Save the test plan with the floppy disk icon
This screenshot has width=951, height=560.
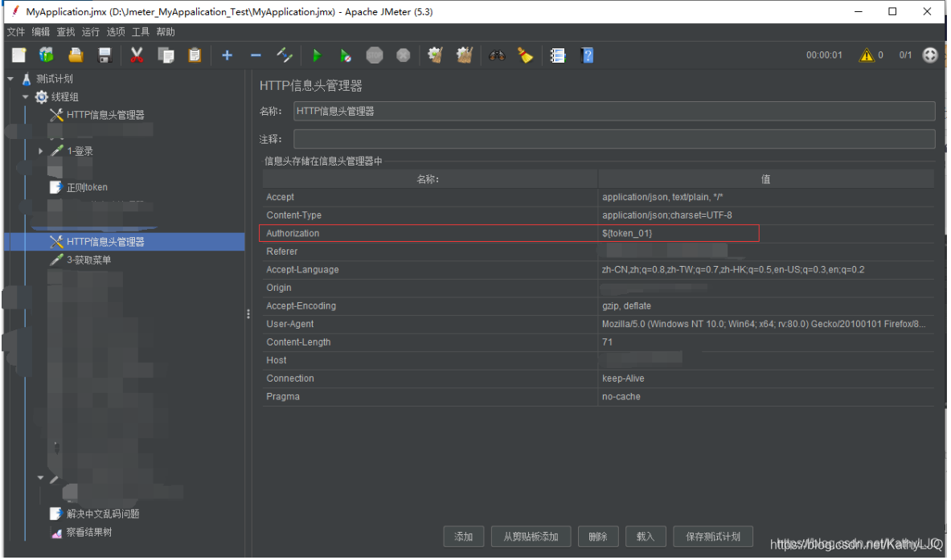coord(105,55)
